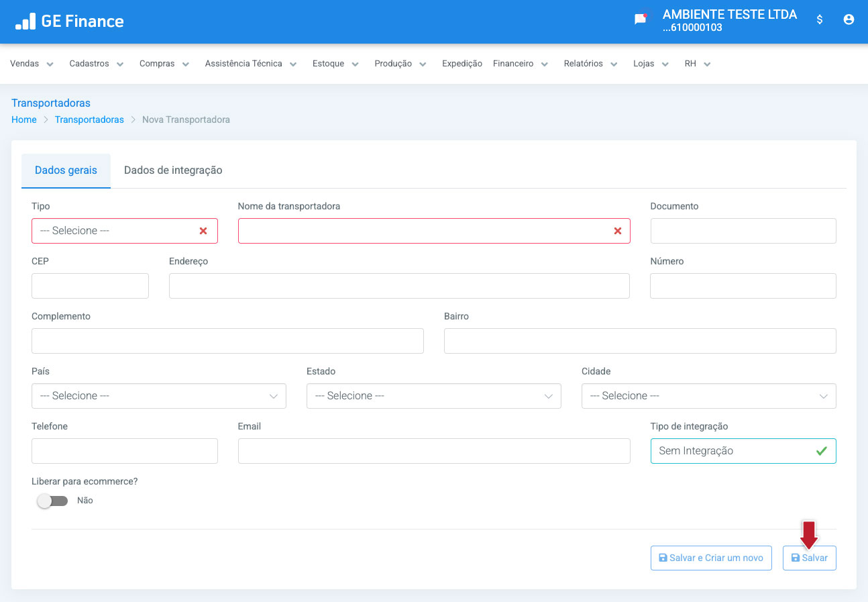Open the Expedição menu item
868x602 pixels.
[462, 64]
